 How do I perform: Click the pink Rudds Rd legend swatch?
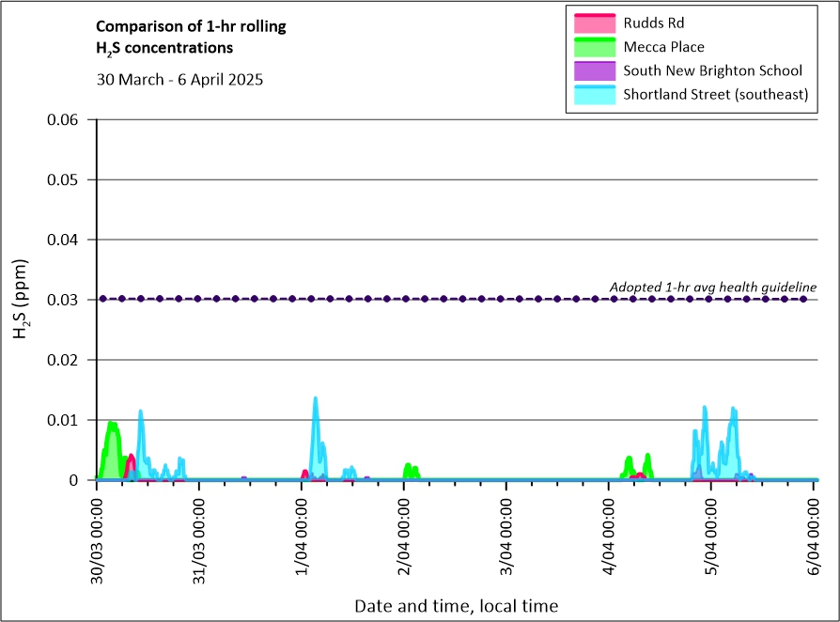pyautogui.click(x=593, y=23)
